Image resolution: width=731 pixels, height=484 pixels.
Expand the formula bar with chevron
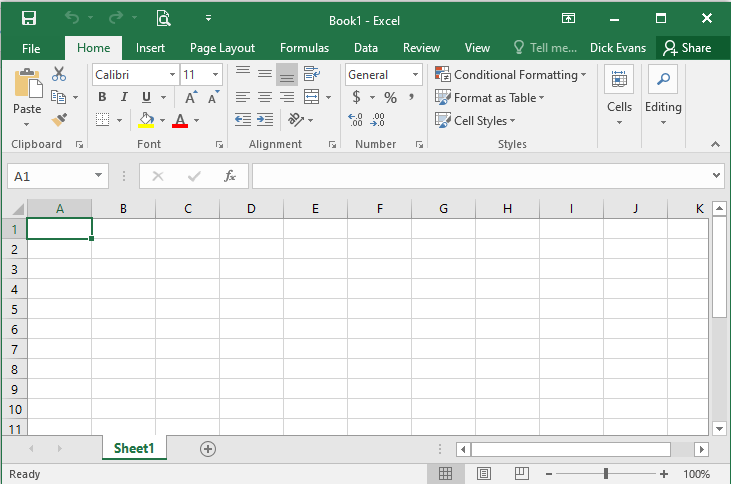717,176
